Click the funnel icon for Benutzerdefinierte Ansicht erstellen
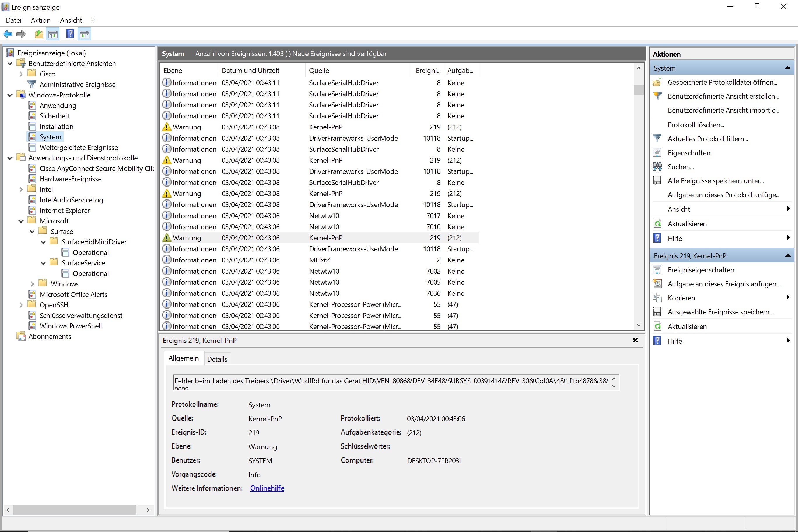 point(657,96)
